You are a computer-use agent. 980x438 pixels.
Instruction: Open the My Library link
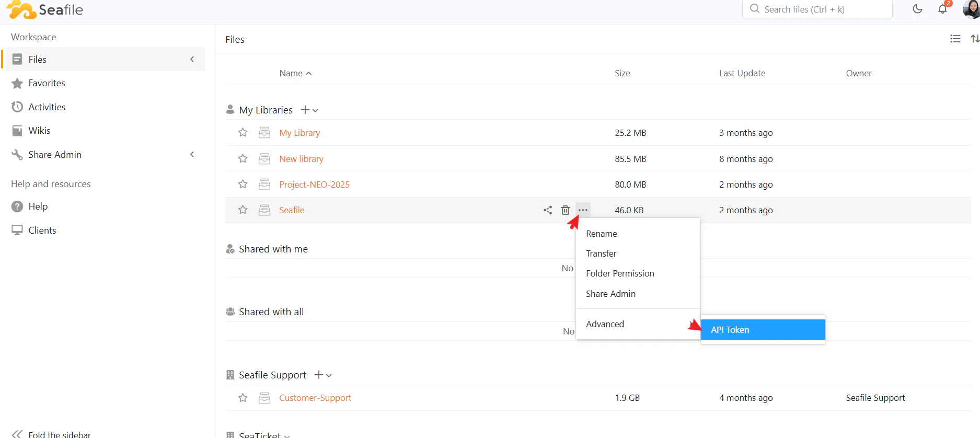[x=299, y=133]
